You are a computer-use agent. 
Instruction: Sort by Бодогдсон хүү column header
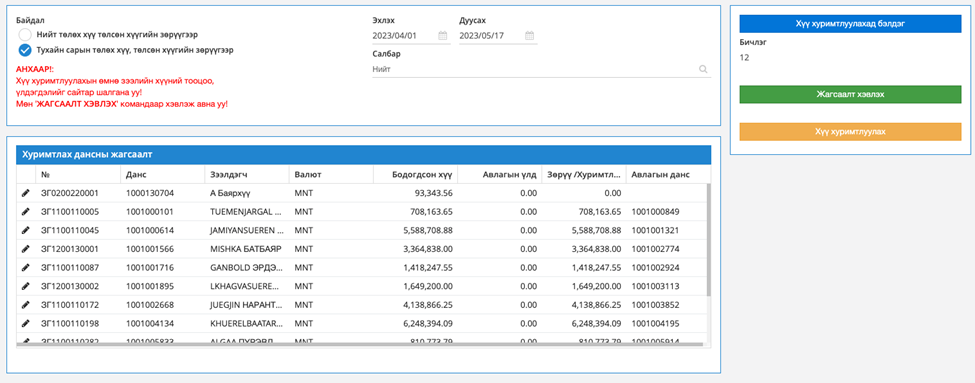point(415,174)
